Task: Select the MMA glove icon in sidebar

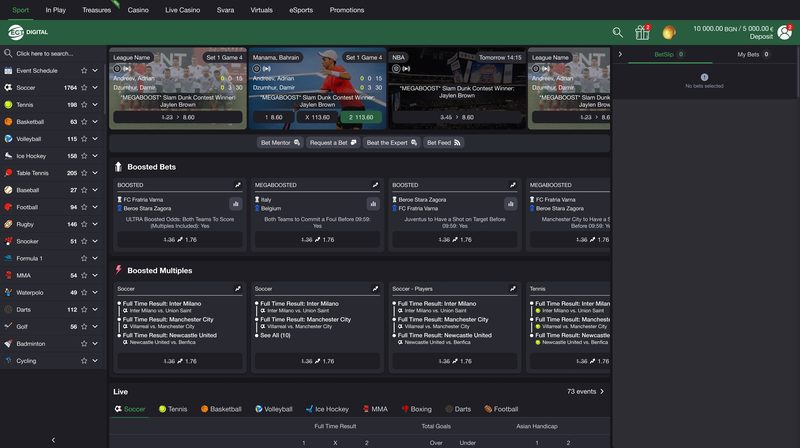Action: point(8,276)
